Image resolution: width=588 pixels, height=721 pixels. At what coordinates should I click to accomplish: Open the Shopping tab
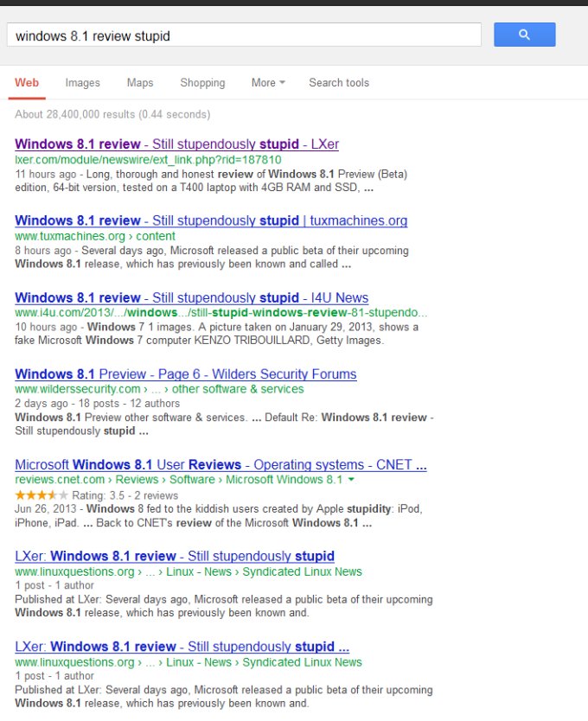[202, 83]
